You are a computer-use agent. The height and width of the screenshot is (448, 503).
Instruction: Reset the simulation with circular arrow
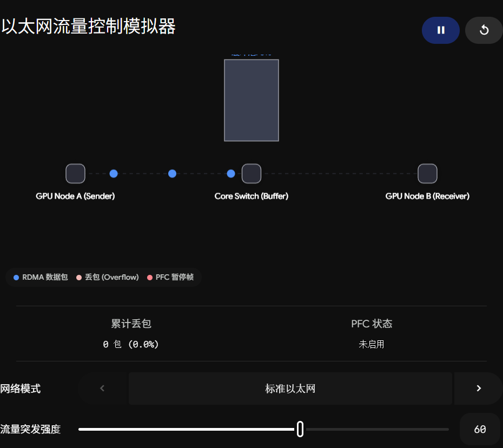pos(484,30)
